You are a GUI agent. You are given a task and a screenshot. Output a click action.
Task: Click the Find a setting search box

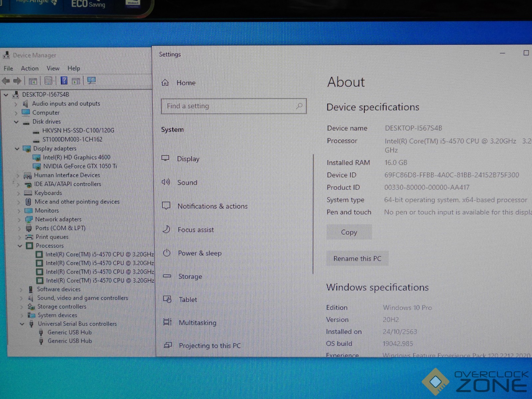[x=229, y=106]
